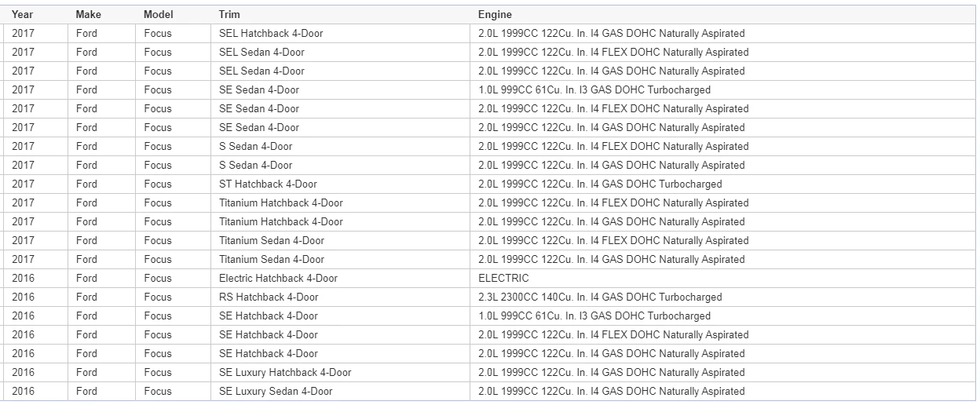
Task: Select the SE Sedan 4-Door turbocharged 1.0L engine cell
Action: tap(722, 90)
